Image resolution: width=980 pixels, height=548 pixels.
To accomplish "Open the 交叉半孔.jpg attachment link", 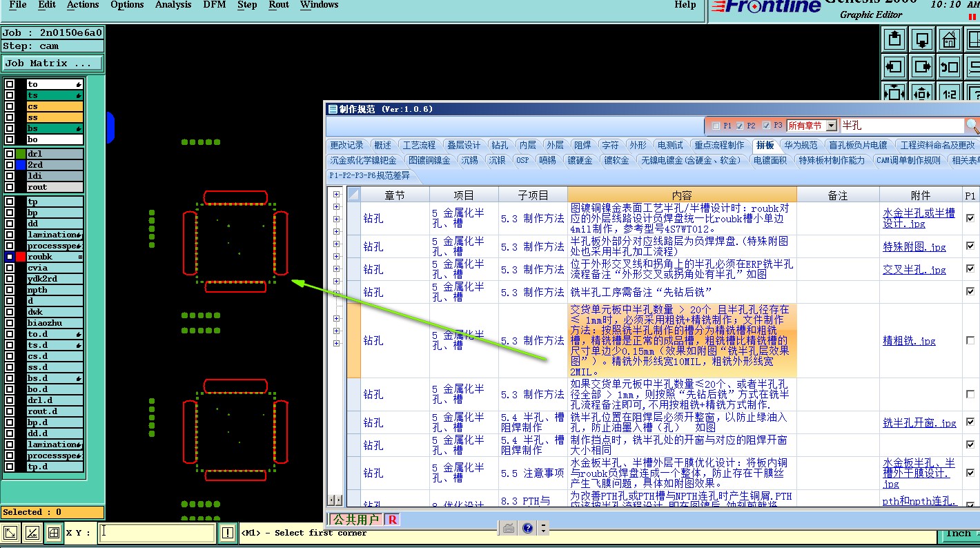I will pos(914,270).
